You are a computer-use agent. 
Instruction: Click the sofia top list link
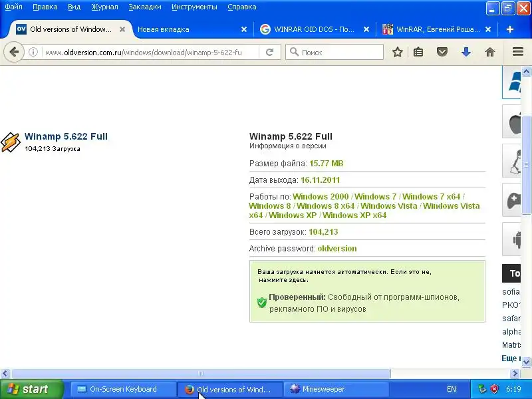(511, 292)
